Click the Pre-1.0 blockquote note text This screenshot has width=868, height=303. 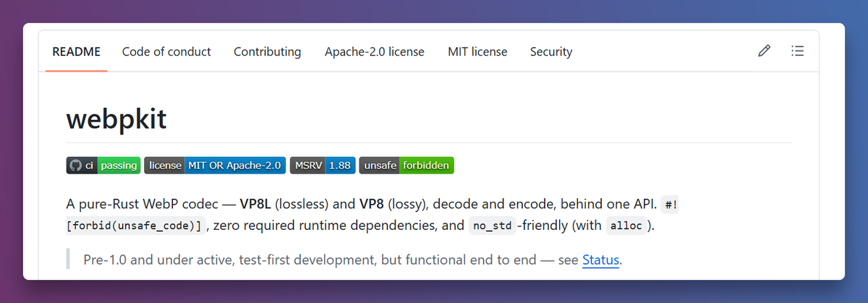click(x=353, y=260)
